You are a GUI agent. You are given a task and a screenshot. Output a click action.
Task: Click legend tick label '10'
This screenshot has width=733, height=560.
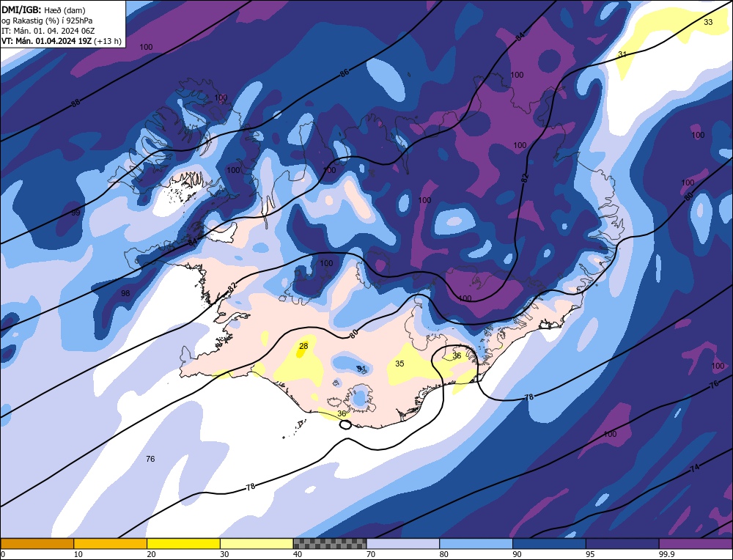(x=78, y=554)
